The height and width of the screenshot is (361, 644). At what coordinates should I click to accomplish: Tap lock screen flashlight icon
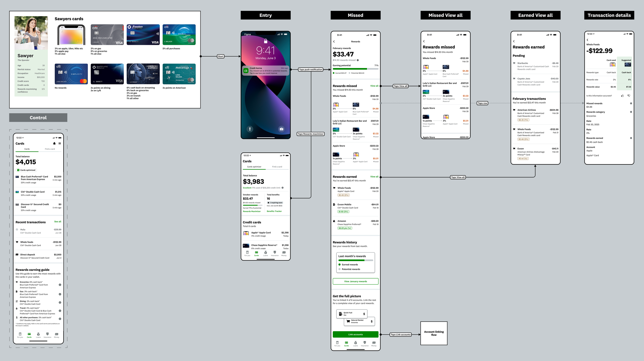250,129
